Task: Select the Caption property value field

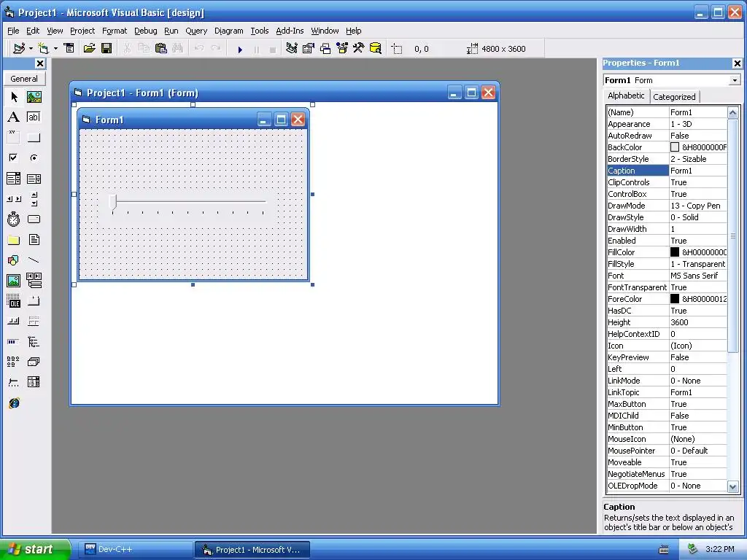Action: point(698,171)
